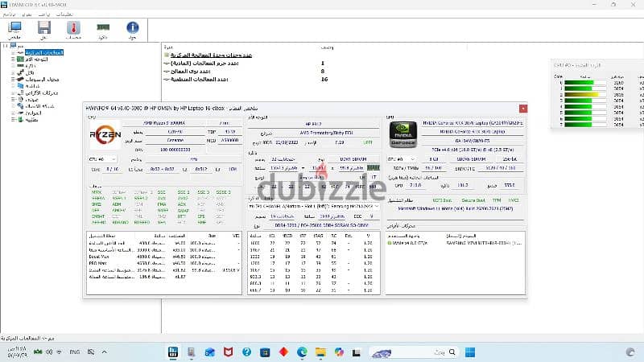Click the green UEFI indicator
Screen dimensions: 644x362
(x=368, y=142)
